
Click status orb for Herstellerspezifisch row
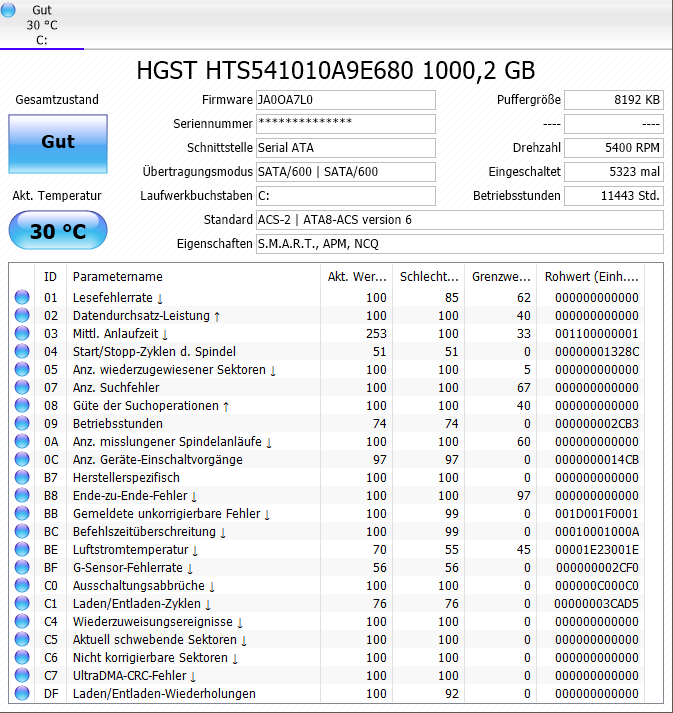tap(22, 477)
